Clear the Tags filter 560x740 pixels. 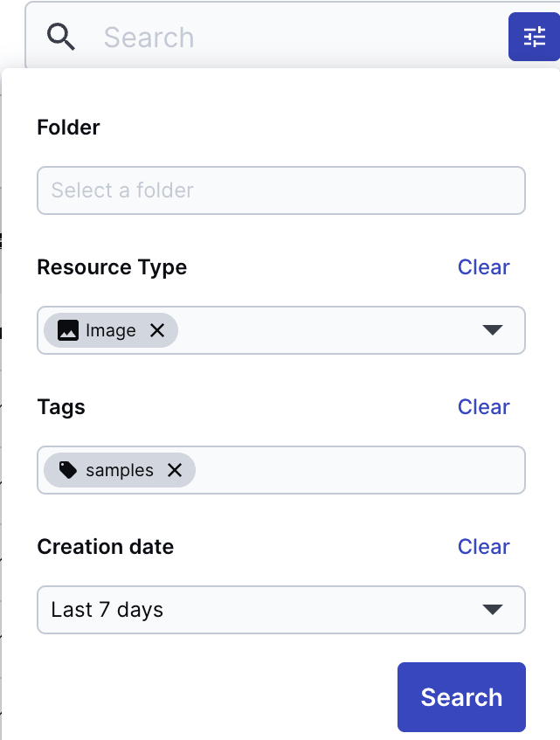pos(483,407)
